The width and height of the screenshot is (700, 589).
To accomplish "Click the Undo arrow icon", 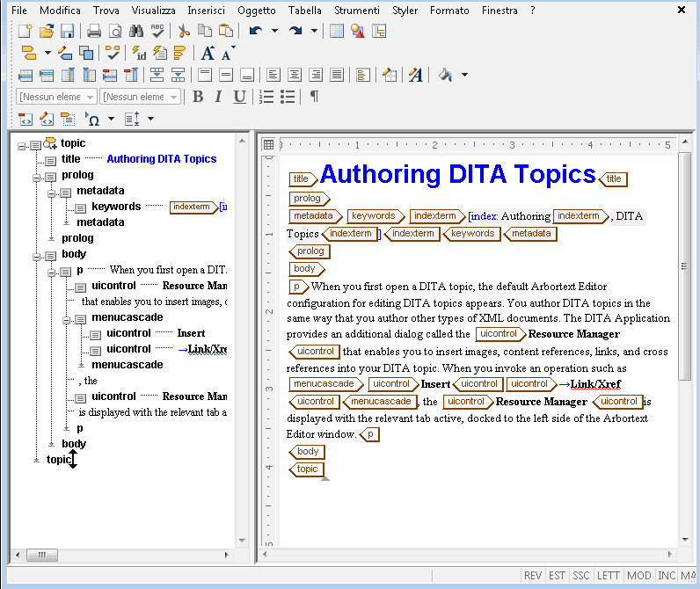I will click(255, 31).
